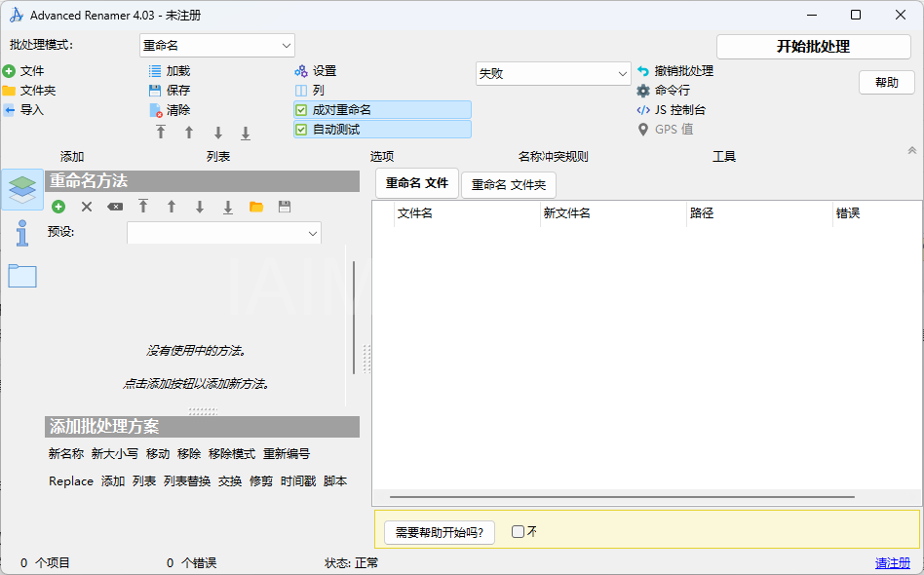
Task: Click Undo batch (撤销批处理) icon
Action: [643, 71]
